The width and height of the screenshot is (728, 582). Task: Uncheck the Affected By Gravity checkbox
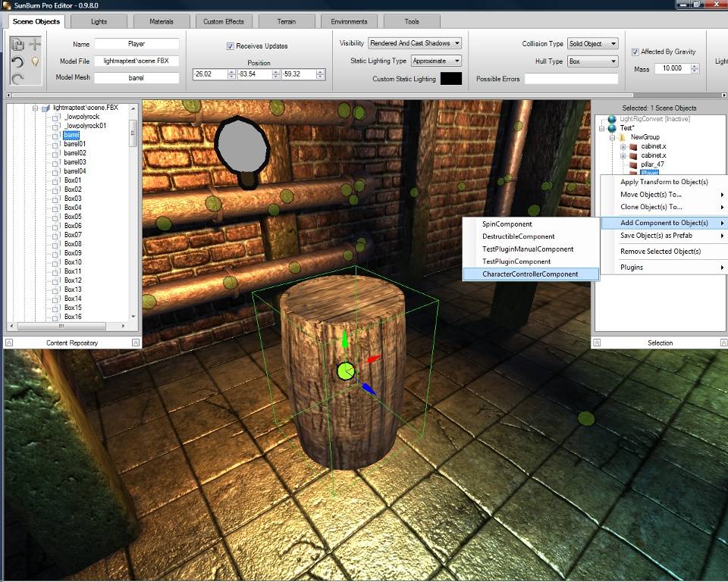tap(635, 52)
